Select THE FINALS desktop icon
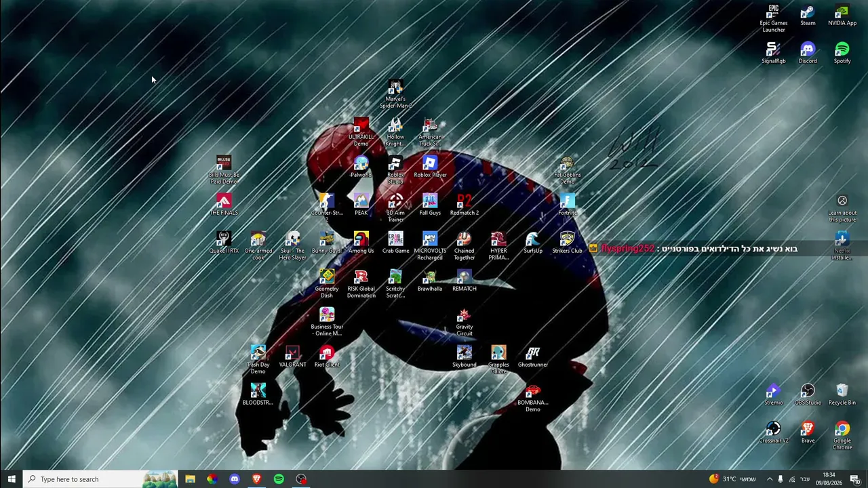This screenshot has width=868, height=488. pyautogui.click(x=224, y=205)
